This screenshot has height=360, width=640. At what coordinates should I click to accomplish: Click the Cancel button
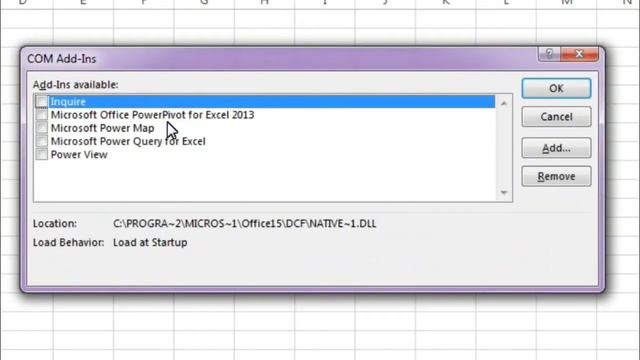click(x=556, y=117)
